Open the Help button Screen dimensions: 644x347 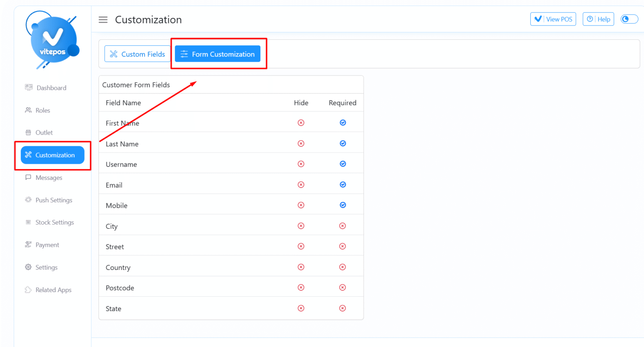(x=598, y=19)
